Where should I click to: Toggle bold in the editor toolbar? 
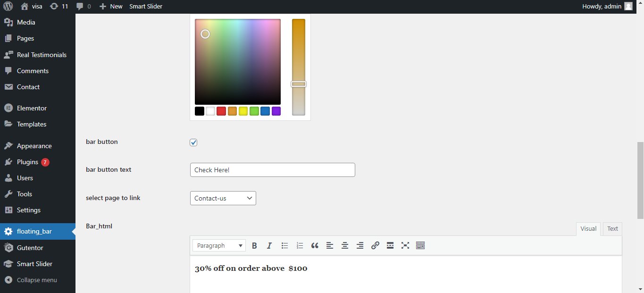[x=254, y=245]
